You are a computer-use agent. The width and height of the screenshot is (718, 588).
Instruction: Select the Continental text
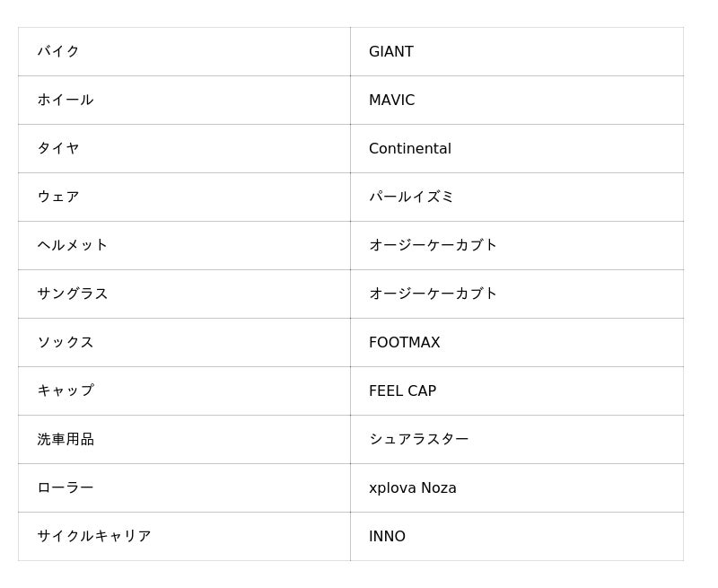tap(410, 148)
